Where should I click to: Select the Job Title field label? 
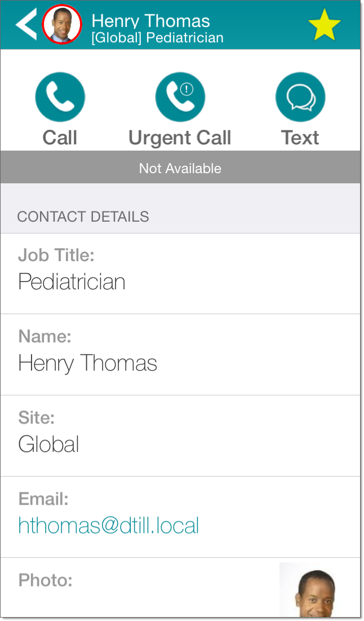pyautogui.click(x=56, y=256)
